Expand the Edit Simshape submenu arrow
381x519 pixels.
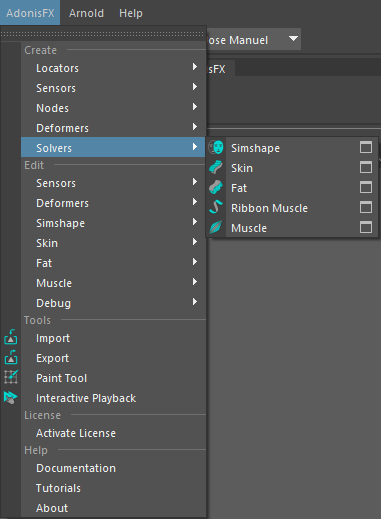coord(195,222)
